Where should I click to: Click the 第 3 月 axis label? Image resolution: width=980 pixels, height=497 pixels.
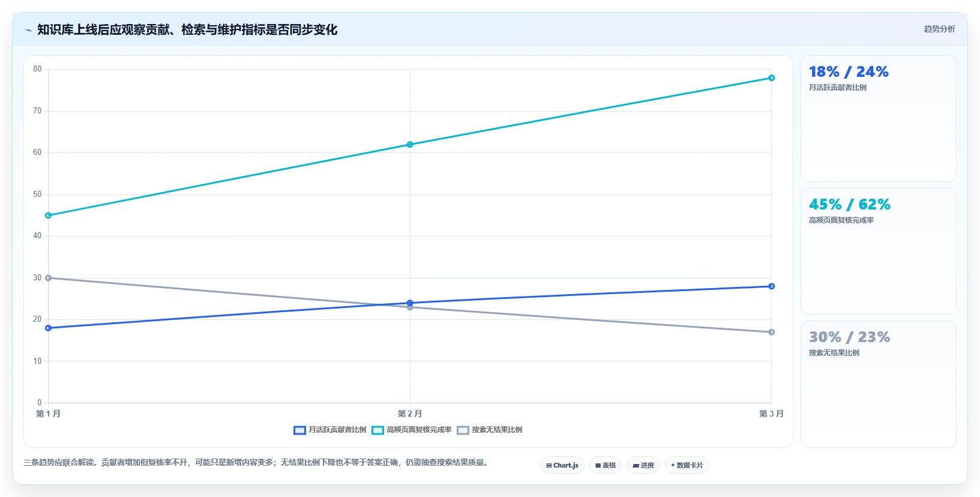772,414
